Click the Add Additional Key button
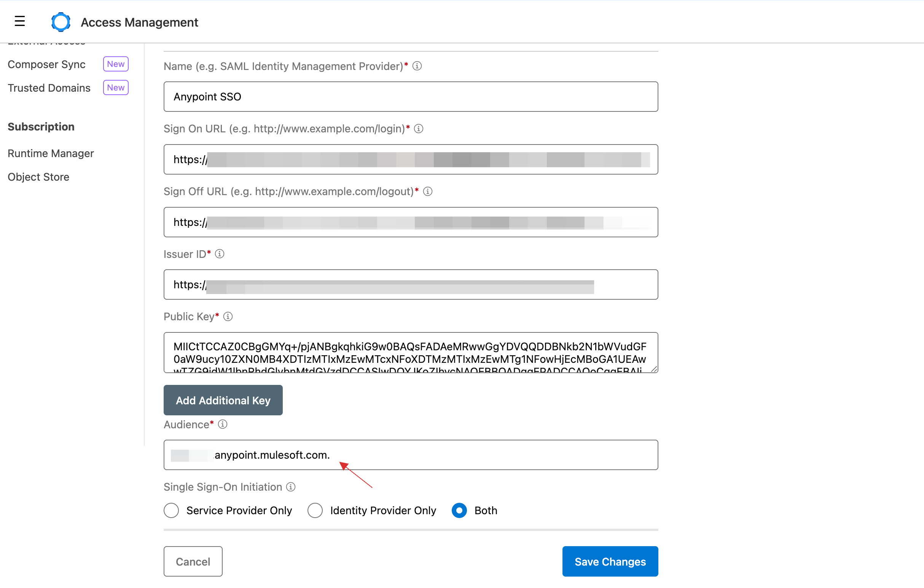924x588 pixels. [x=223, y=400]
